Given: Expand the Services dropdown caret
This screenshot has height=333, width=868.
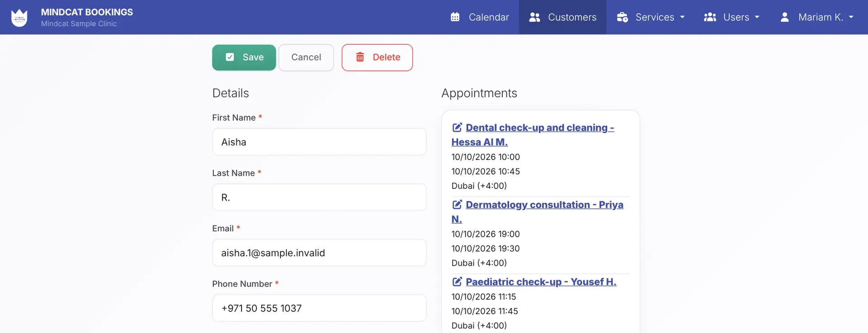Looking at the screenshot, I should pyautogui.click(x=682, y=17).
